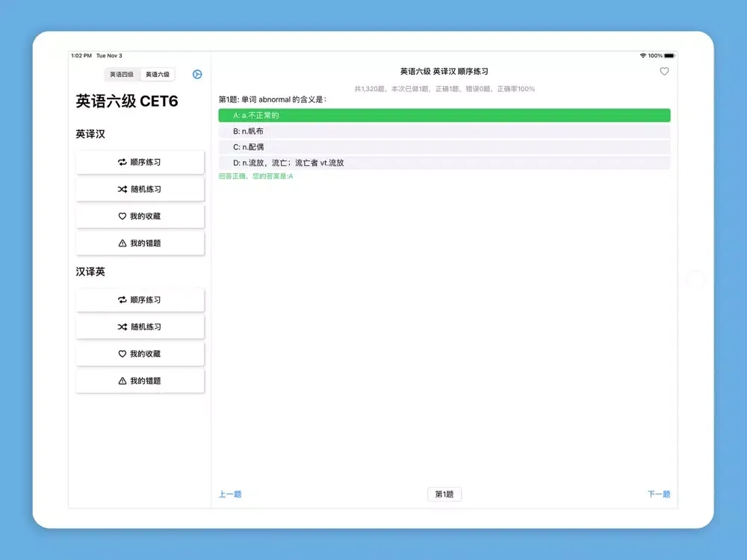Go to previous question via 上一题

(230, 494)
